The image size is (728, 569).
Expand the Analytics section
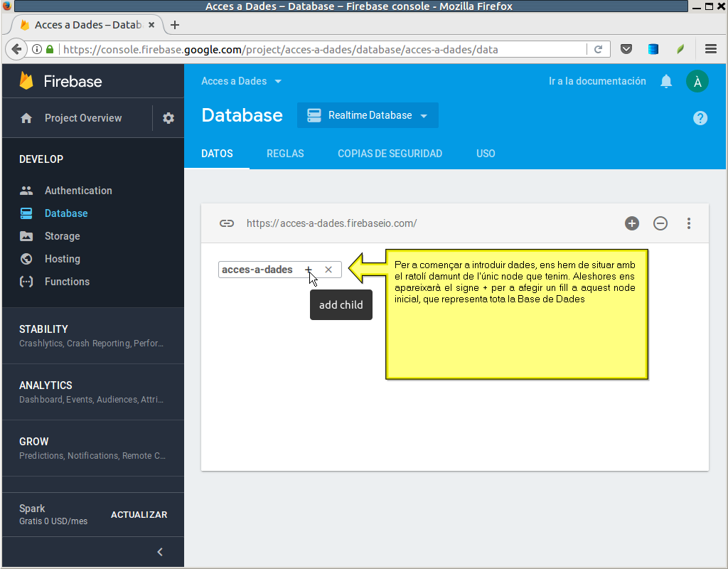[93, 392]
